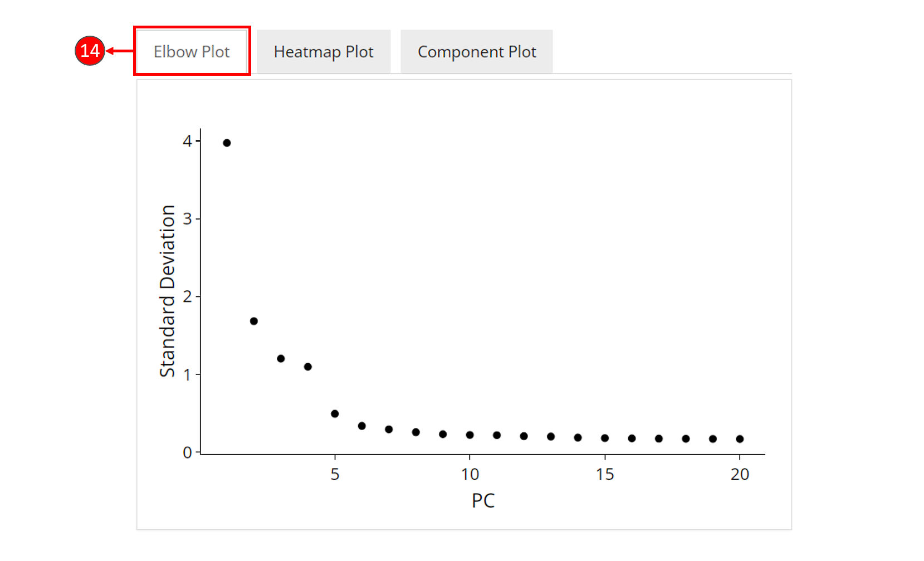
Task: Click the data point above x-axis tick 5
Action: 335,414
